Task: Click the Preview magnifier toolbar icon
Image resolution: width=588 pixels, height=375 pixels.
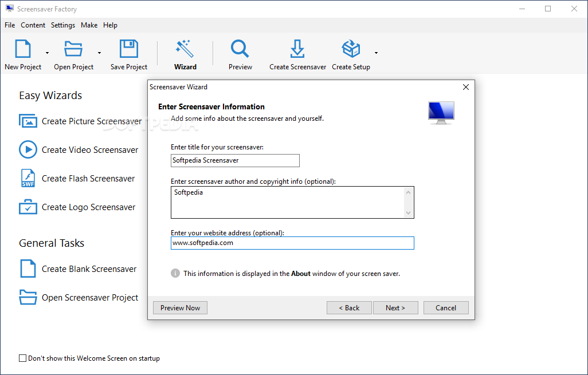Action: (x=240, y=49)
